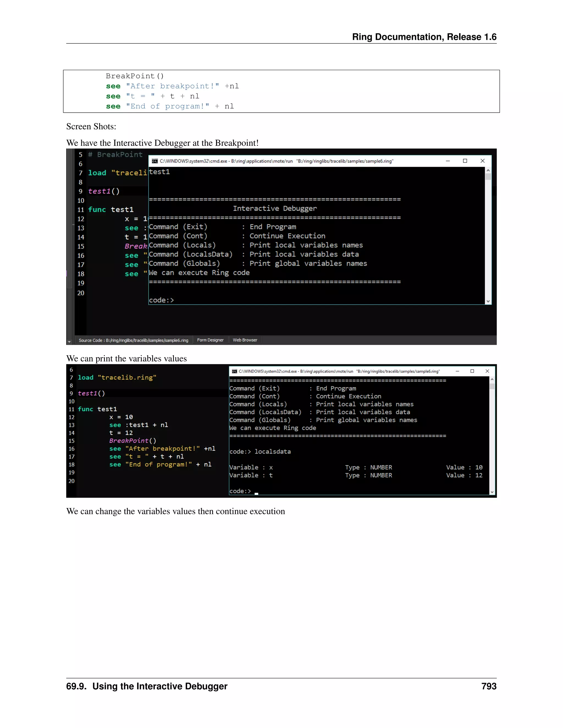Click cmd icon in Interactive Debugger console titlebar

pyautogui.click(x=155, y=161)
